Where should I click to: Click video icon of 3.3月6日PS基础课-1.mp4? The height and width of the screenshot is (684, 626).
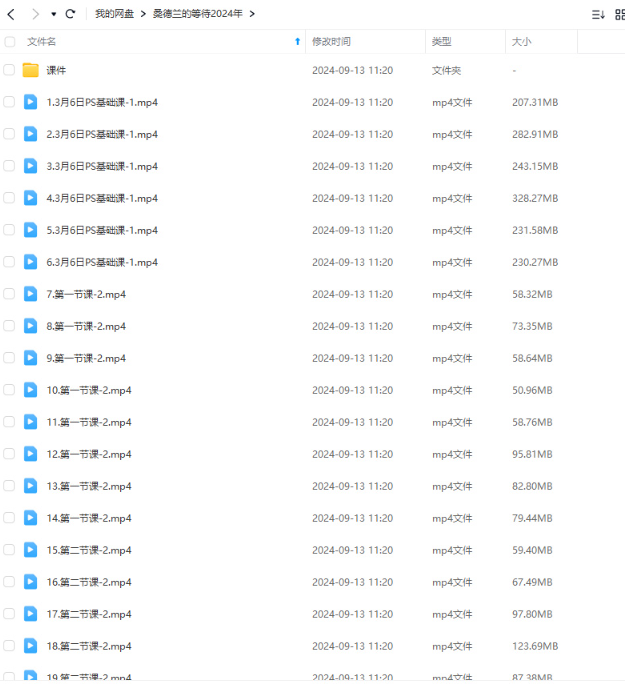[30, 166]
